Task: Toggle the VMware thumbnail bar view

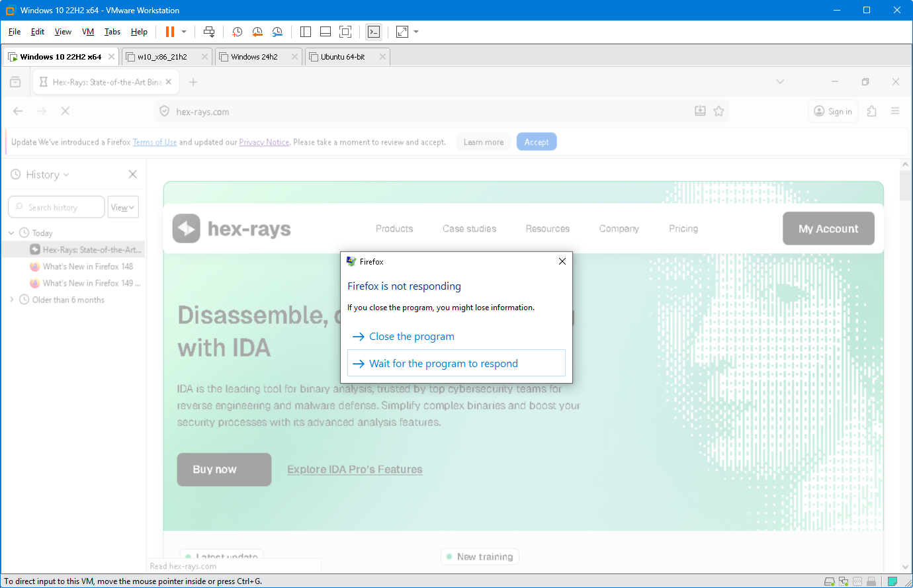Action: [326, 32]
